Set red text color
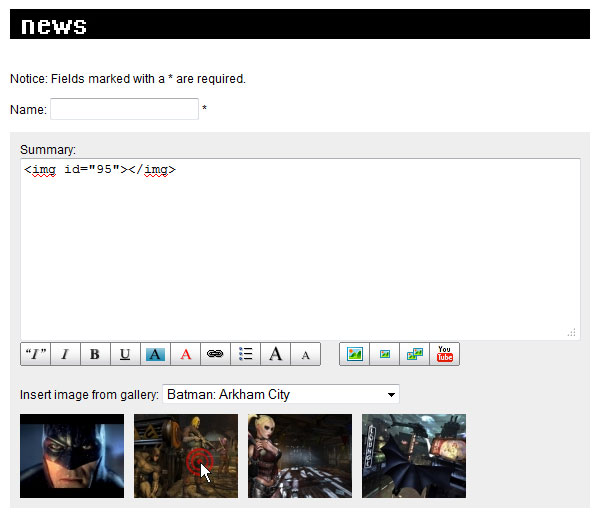Screen dimensions: 600x518 (185, 354)
